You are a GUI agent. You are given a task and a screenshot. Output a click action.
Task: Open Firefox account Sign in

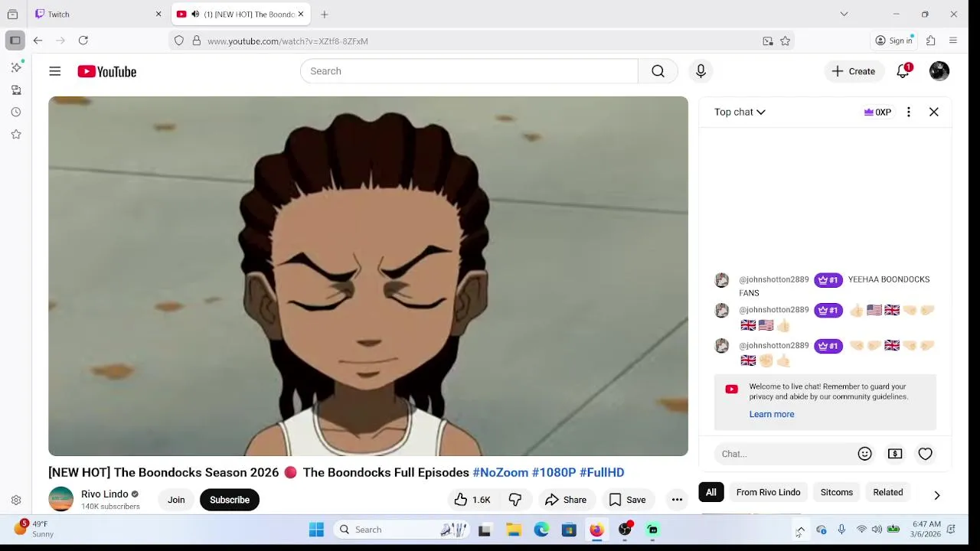[894, 41]
